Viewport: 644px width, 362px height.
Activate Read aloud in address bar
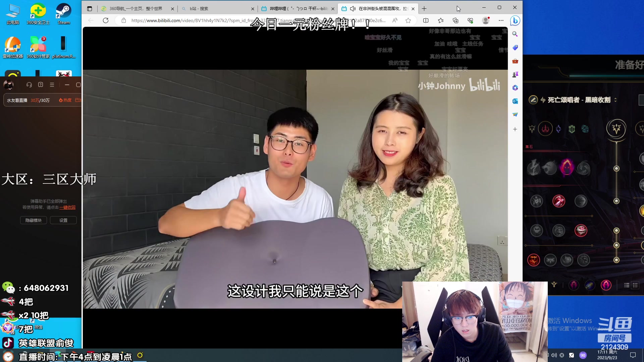[x=395, y=20]
